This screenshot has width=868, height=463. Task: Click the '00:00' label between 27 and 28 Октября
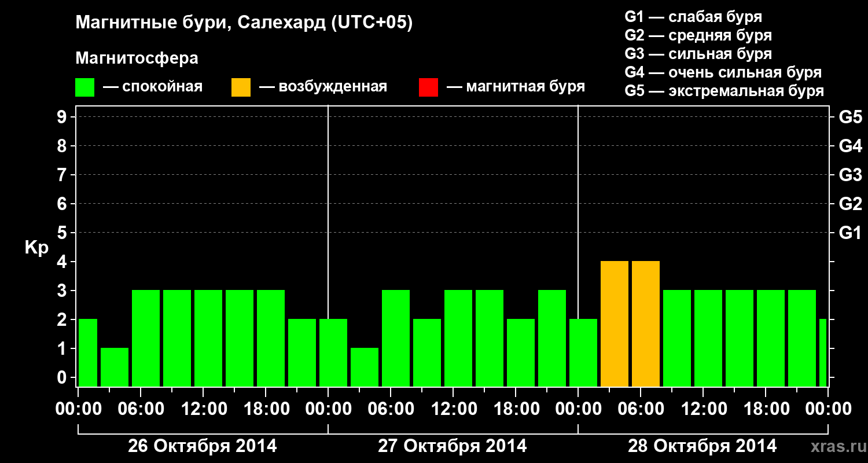point(578,409)
